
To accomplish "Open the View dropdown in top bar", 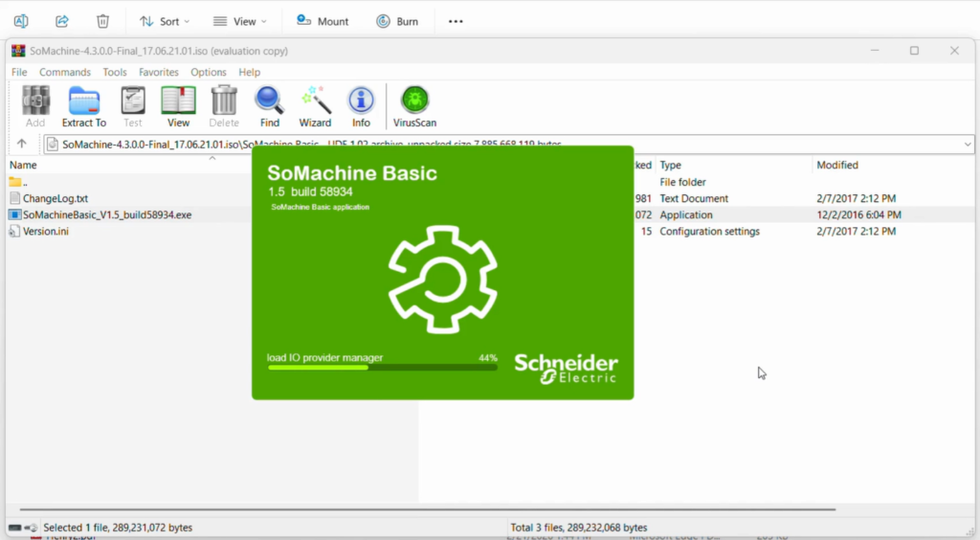I will pyautogui.click(x=239, y=21).
